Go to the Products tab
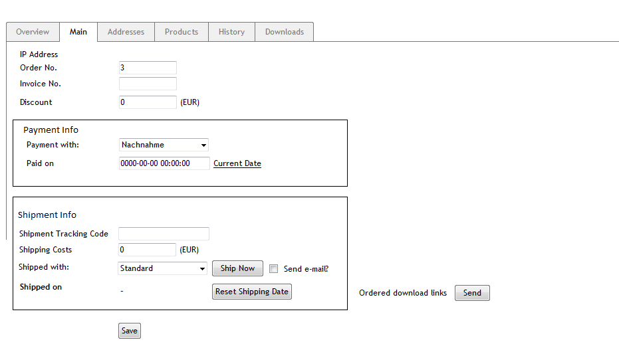This screenshot has width=619, height=364. [182, 32]
